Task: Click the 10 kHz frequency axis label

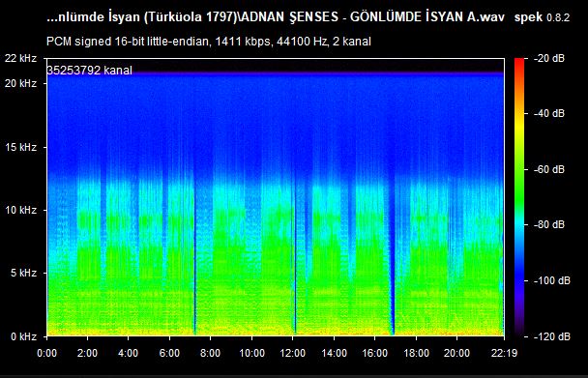Action: pos(20,210)
